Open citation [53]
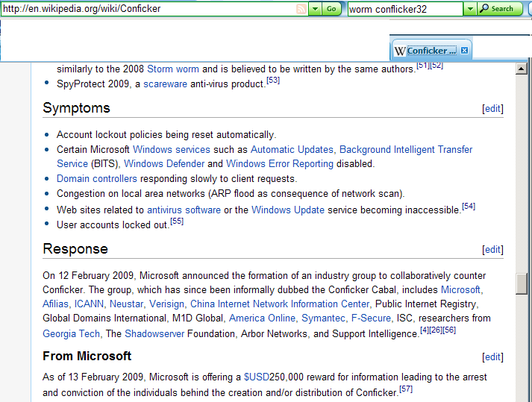Image resolution: width=532 pixels, height=402 pixels. pyautogui.click(x=273, y=81)
